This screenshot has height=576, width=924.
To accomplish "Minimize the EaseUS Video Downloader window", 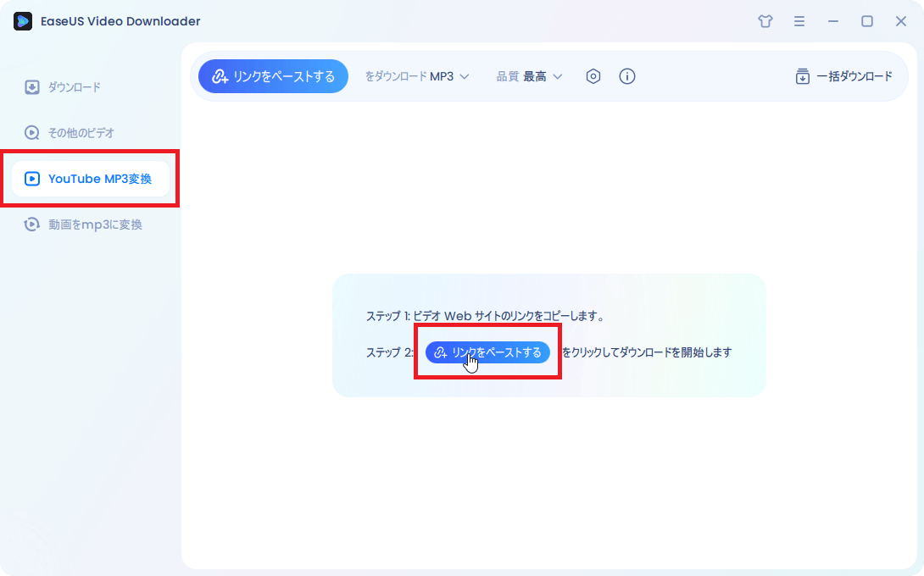I will point(833,21).
